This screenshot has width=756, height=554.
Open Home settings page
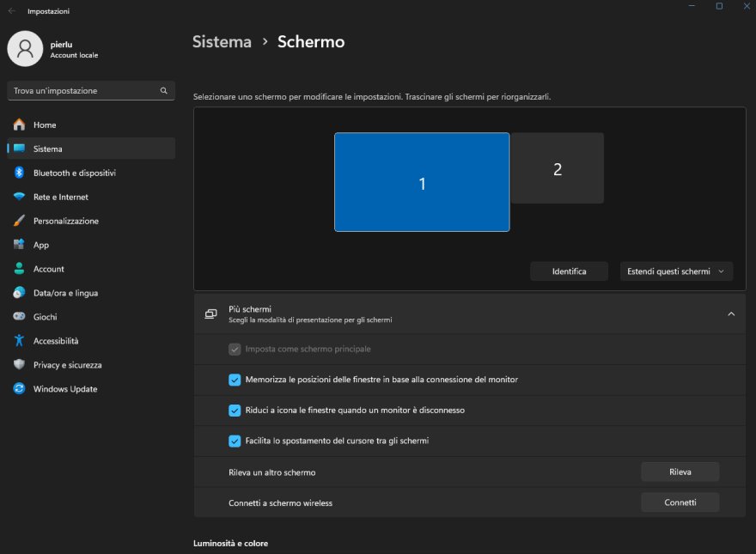[x=91, y=125]
